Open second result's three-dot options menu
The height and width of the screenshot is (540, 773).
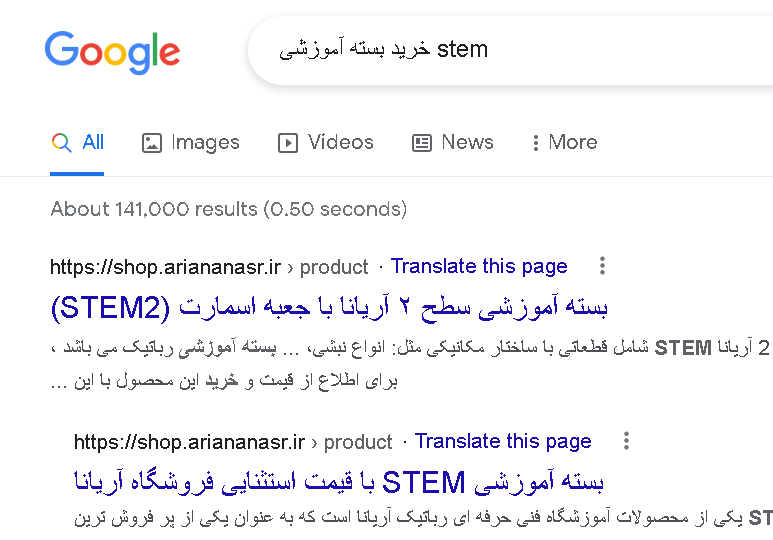(x=626, y=441)
